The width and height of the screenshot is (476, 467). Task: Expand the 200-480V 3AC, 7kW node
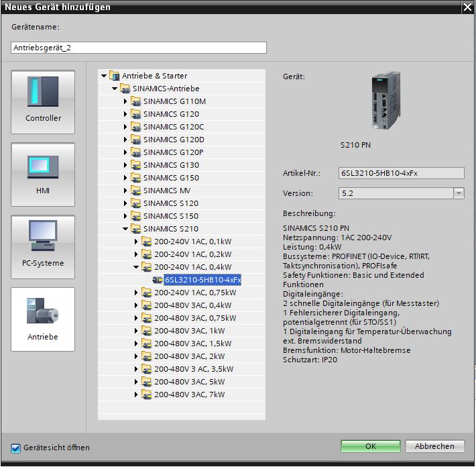136,395
